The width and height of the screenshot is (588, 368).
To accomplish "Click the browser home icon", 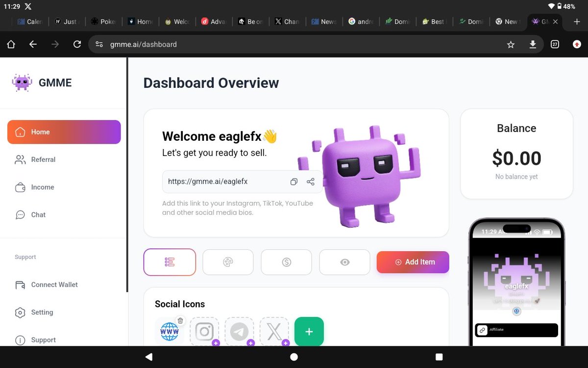I will 11,44.
